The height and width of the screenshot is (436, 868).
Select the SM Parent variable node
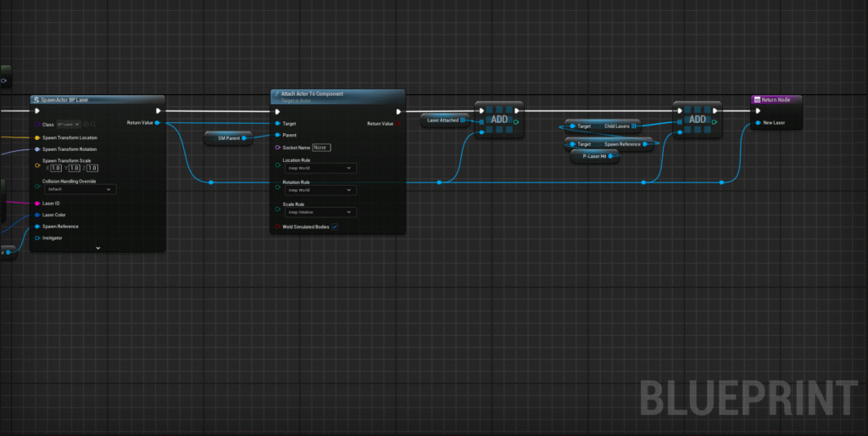point(228,138)
